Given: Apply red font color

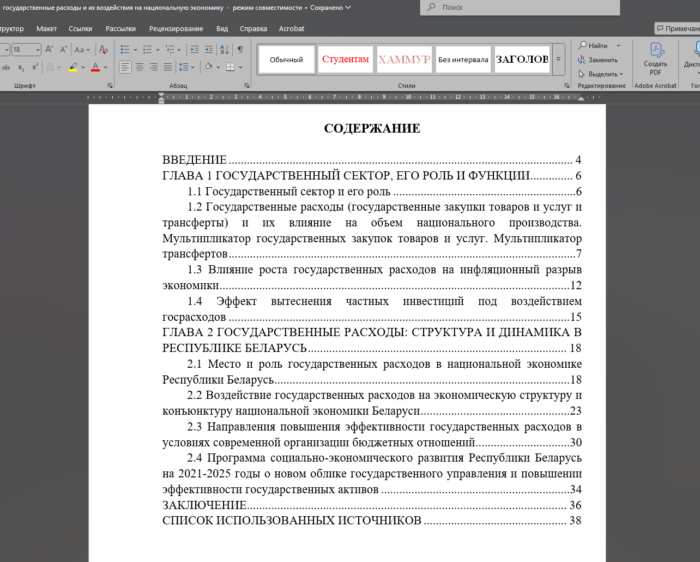Looking at the screenshot, I should point(96,67).
